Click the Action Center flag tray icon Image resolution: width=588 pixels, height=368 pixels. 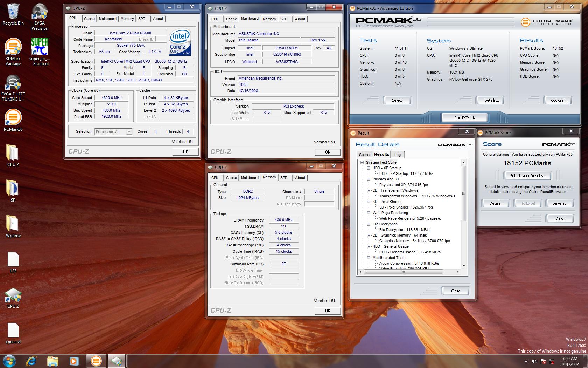click(544, 361)
